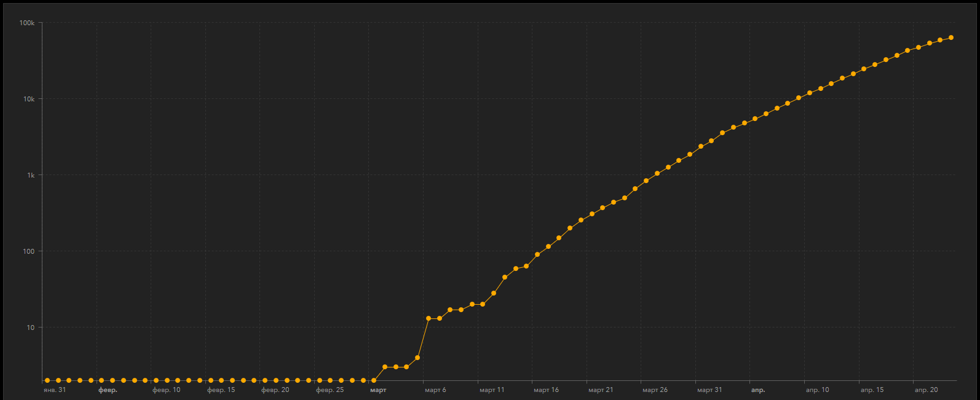
Task: Select the first data point at January 31
Action: point(47,381)
